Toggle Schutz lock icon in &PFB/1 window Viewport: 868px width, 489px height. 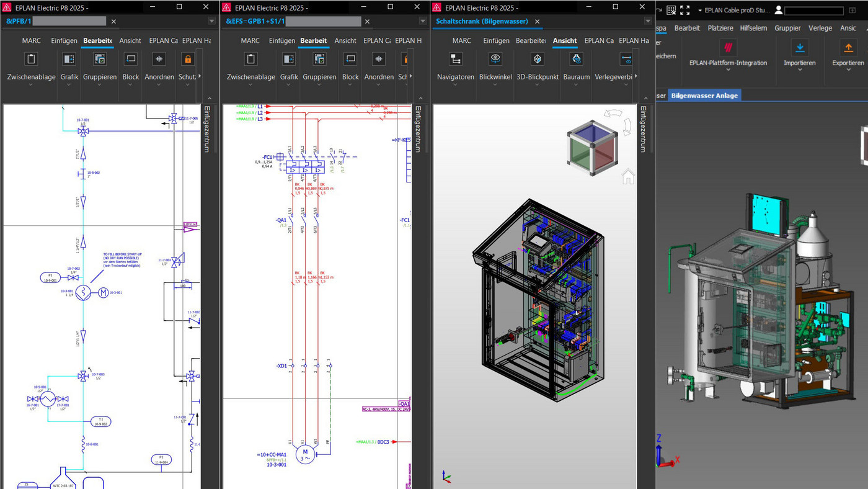pos(187,59)
